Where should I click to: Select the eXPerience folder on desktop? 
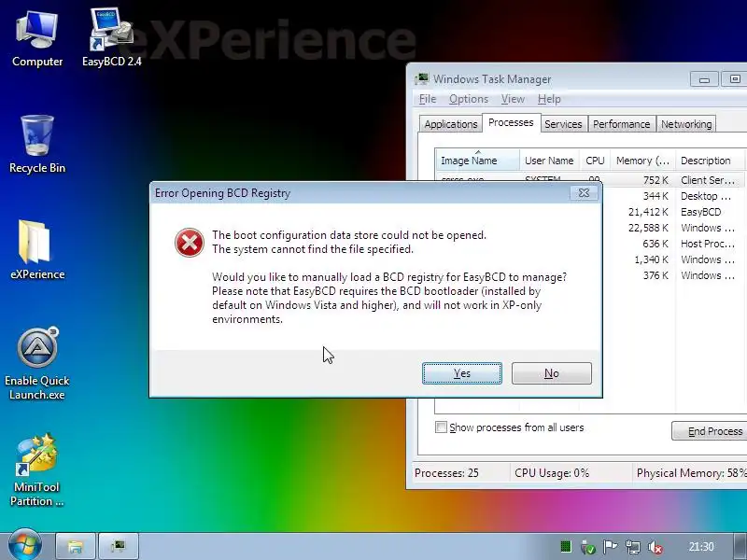(37, 250)
